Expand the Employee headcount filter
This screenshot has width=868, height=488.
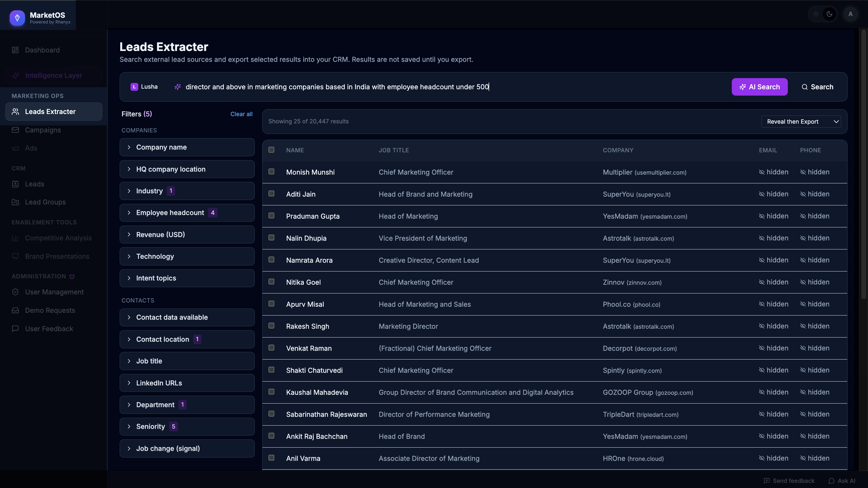(x=187, y=212)
